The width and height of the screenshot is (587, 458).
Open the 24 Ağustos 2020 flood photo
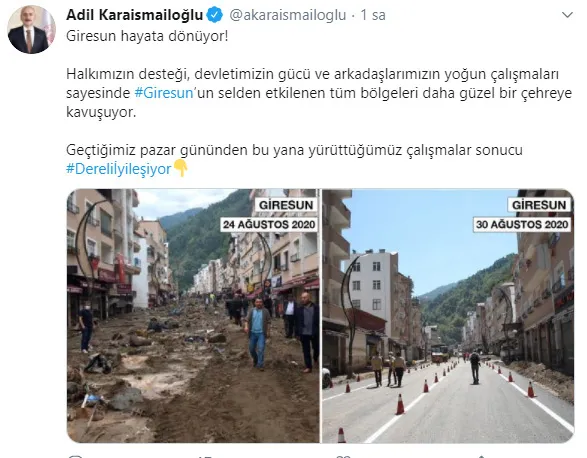pos(193,316)
